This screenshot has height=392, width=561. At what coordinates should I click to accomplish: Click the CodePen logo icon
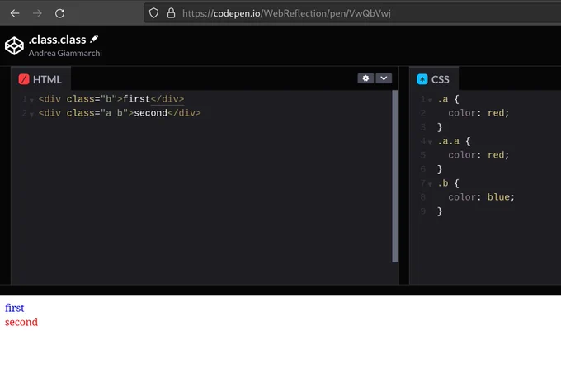[x=14, y=46]
